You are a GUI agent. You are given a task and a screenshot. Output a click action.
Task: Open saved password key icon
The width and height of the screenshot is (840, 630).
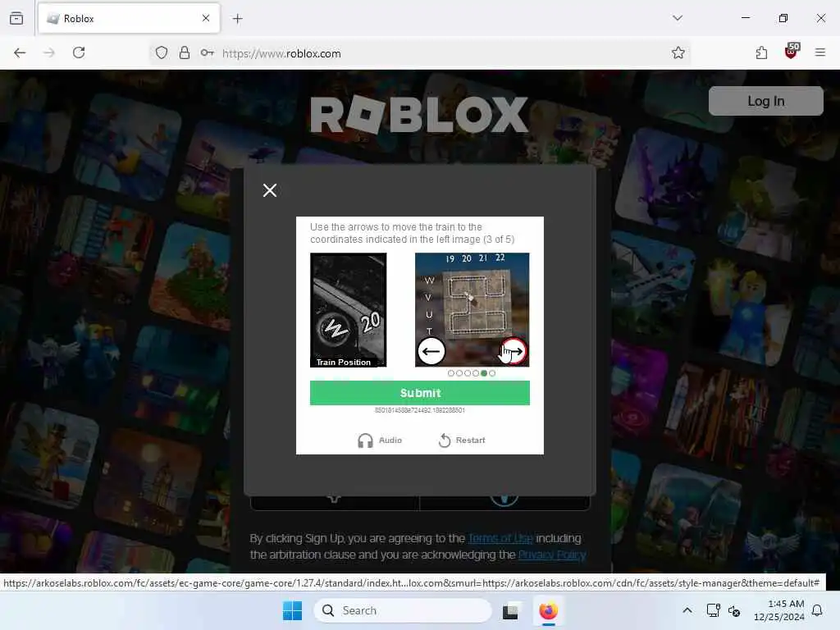208,52
